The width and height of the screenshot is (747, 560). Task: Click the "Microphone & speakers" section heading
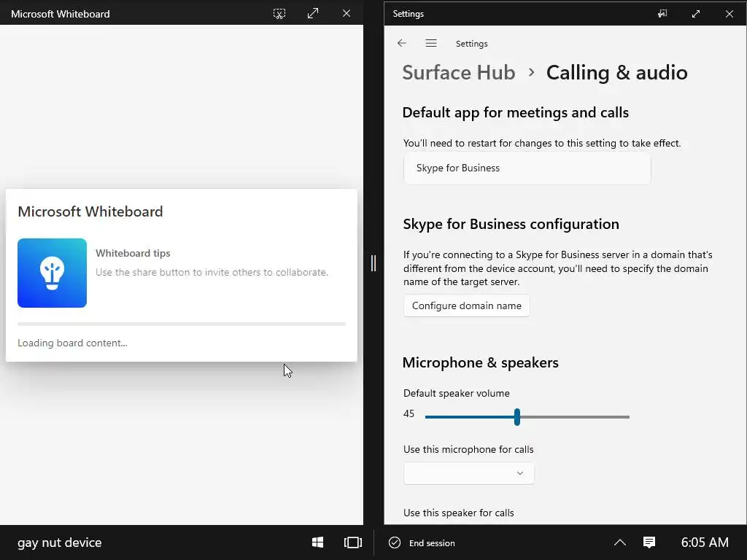[x=480, y=363]
